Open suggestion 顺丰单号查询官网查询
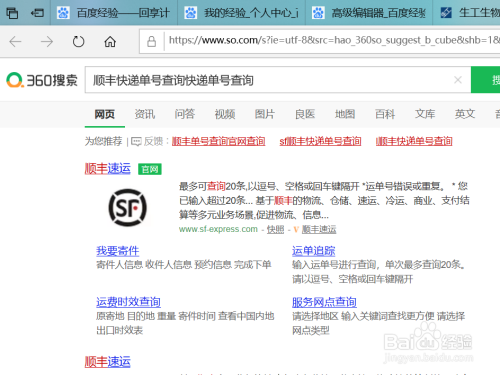The width and height of the screenshot is (500, 375). pos(218,141)
